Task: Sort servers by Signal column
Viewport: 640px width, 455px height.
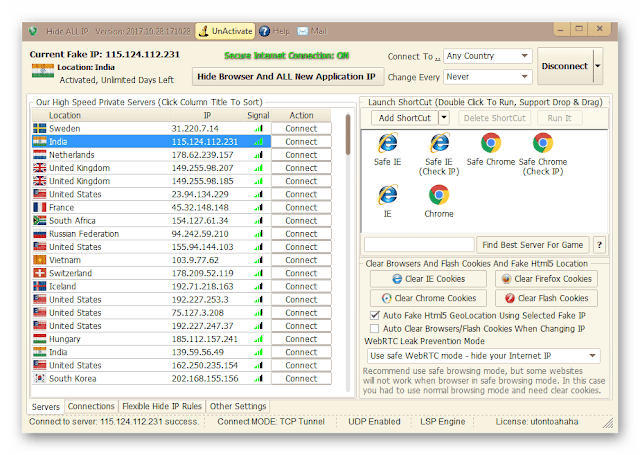Action: pyautogui.click(x=258, y=115)
